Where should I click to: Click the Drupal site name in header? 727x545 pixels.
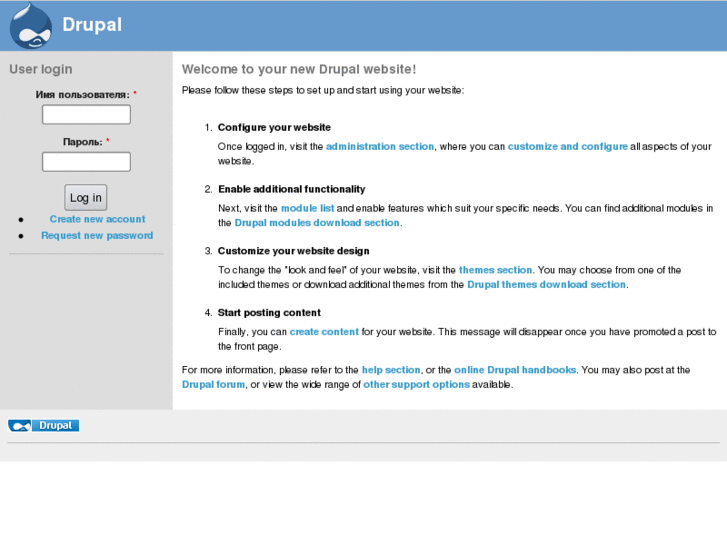click(x=92, y=25)
